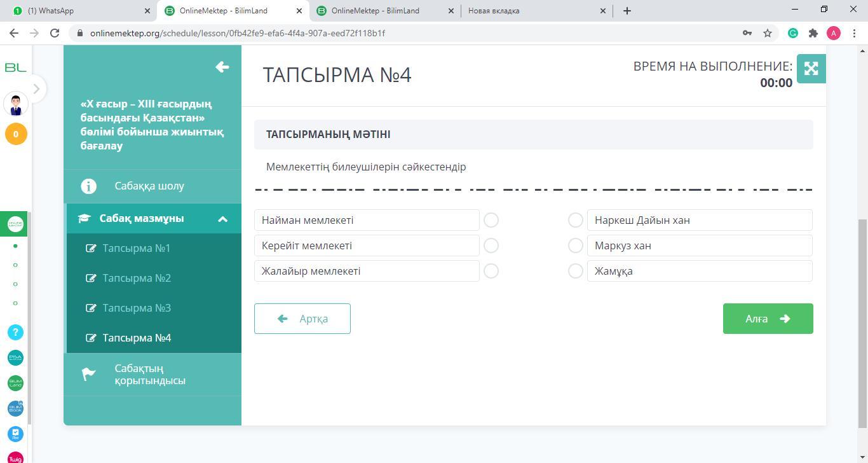Select radio circle next to Маркуз хан
The image size is (868, 463).
click(576, 245)
